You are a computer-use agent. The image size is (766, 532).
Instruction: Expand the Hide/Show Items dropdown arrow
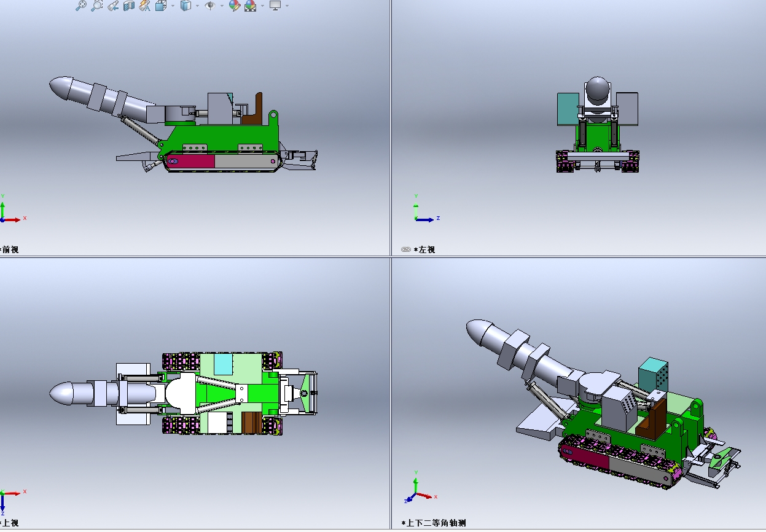[222, 6]
